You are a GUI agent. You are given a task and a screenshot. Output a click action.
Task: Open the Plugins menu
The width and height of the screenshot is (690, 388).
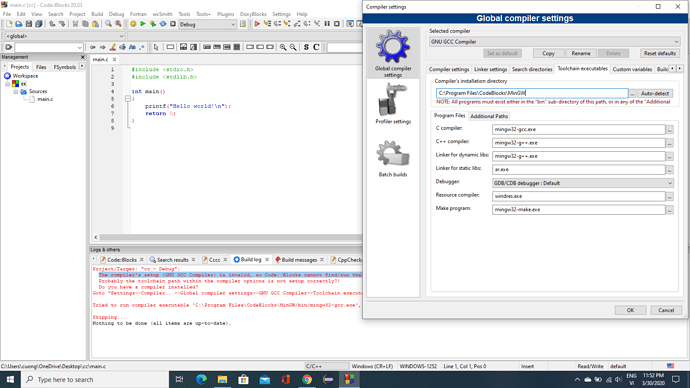tap(225, 14)
